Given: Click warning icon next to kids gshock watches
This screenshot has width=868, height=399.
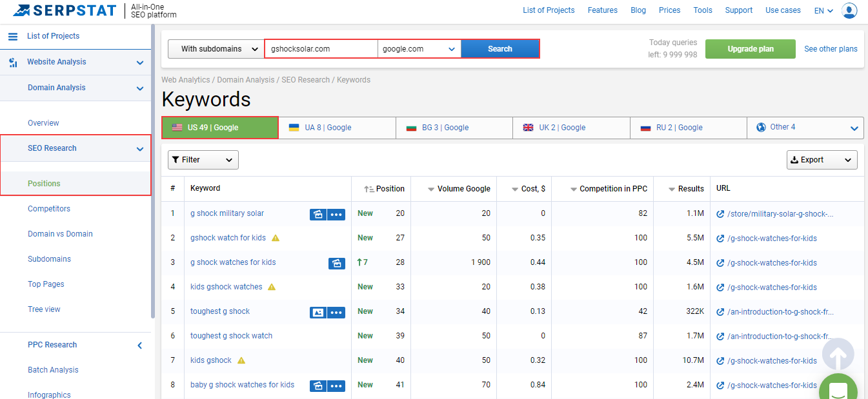Looking at the screenshot, I should [272, 287].
